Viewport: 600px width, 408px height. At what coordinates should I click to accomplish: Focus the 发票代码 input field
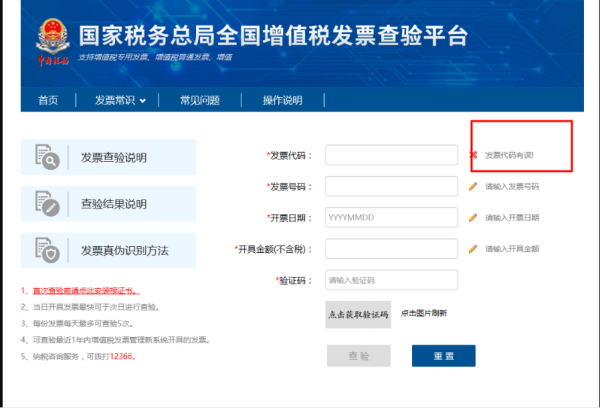391,155
